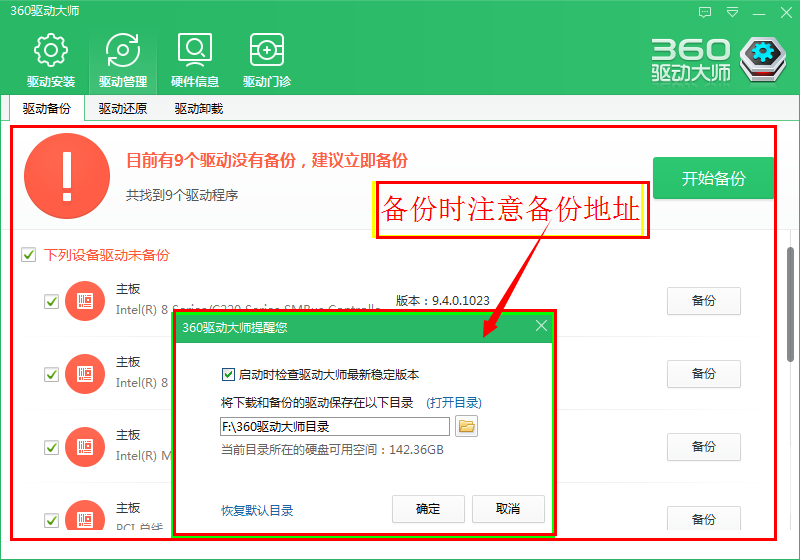800x560 pixels.
Task: Open the 打开目录 link
Action: pos(454,403)
